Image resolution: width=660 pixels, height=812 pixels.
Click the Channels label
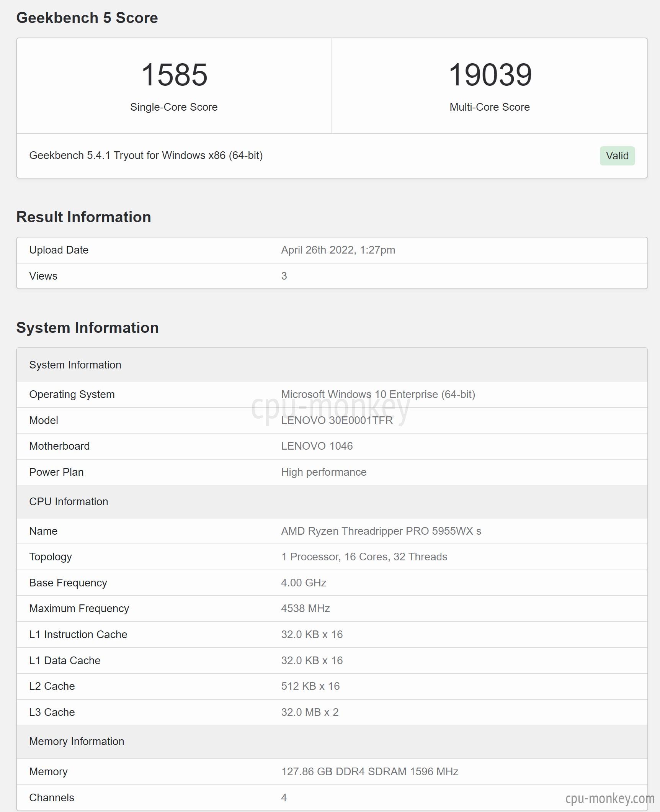click(x=52, y=798)
